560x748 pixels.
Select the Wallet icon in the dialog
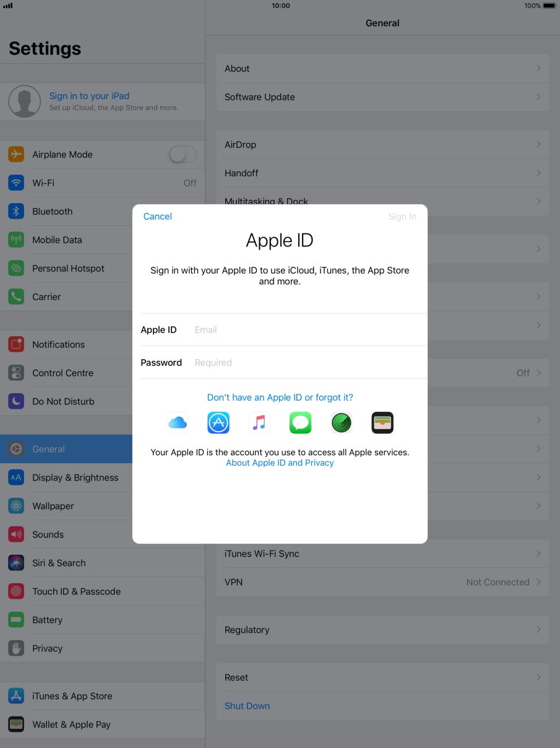pos(382,422)
